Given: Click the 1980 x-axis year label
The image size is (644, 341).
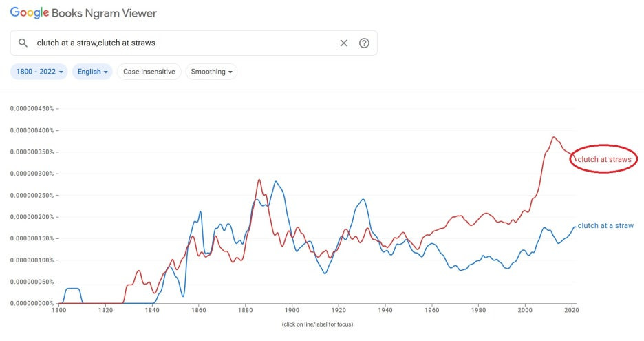Looking at the screenshot, I should [478, 310].
